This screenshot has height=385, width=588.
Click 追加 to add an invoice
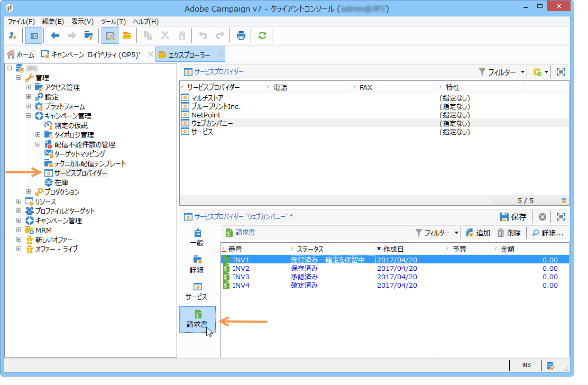click(478, 233)
